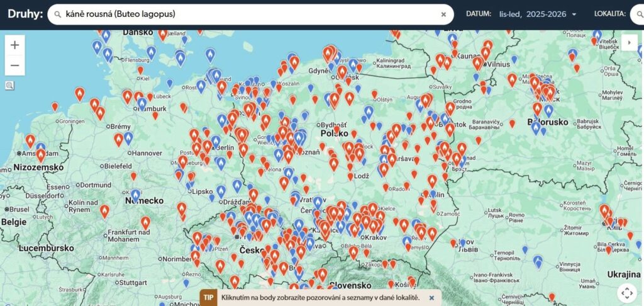Zoom in on the map

coord(15,45)
